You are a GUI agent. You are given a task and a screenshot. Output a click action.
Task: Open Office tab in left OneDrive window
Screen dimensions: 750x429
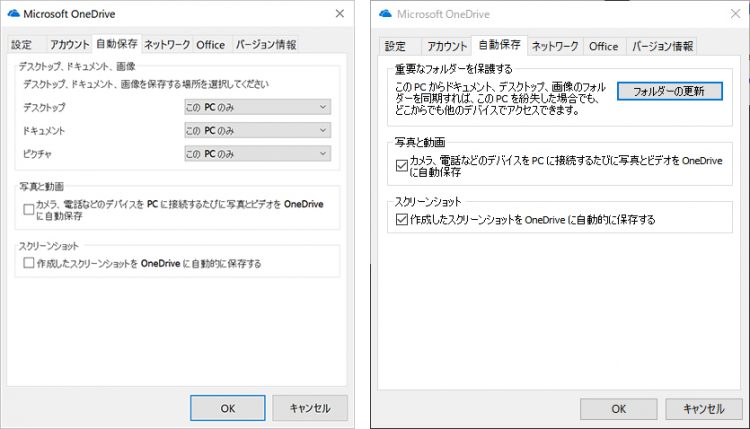pos(210,44)
